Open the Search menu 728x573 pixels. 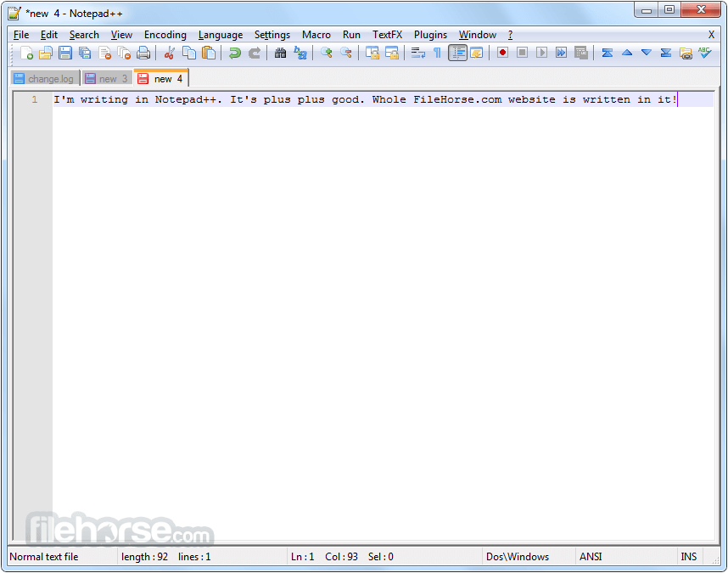click(84, 35)
